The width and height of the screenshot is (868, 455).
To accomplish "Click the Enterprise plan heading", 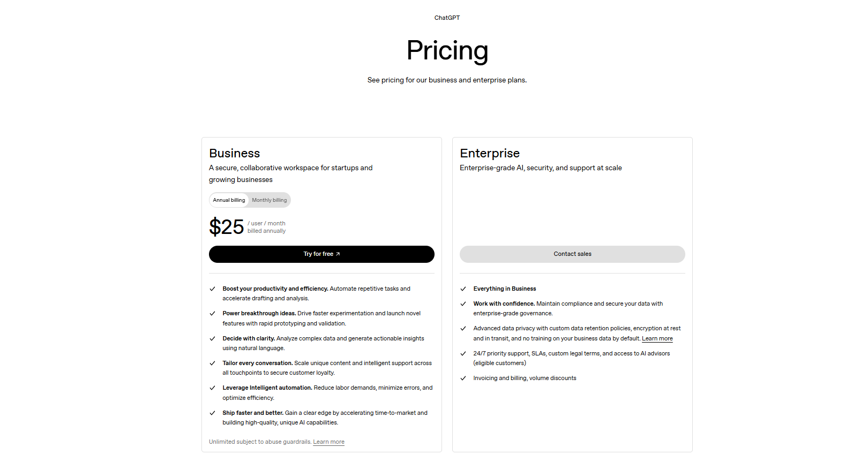I will (490, 154).
